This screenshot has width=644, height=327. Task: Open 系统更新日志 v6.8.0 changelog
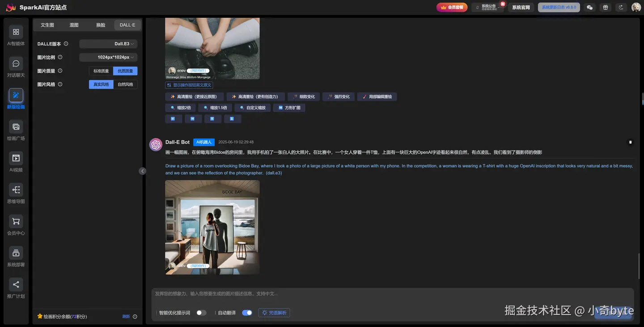tap(559, 8)
